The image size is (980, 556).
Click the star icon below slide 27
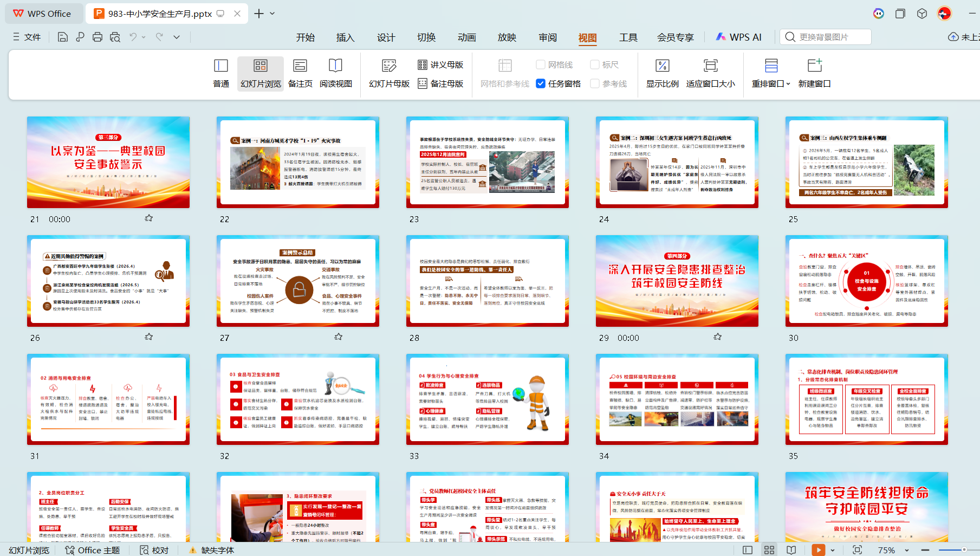click(338, 337)
